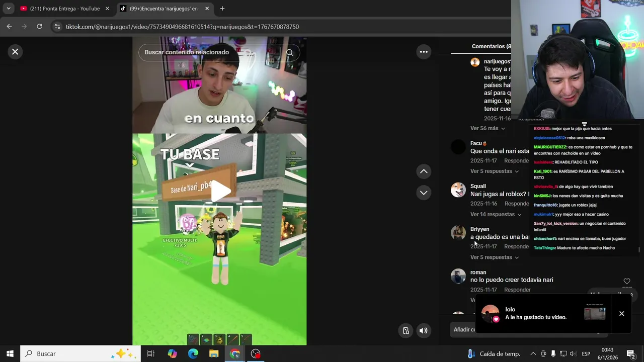
Task: Click chat username 'MAURIGUTIERZZ' in overlay
Action: coord(550,147)
